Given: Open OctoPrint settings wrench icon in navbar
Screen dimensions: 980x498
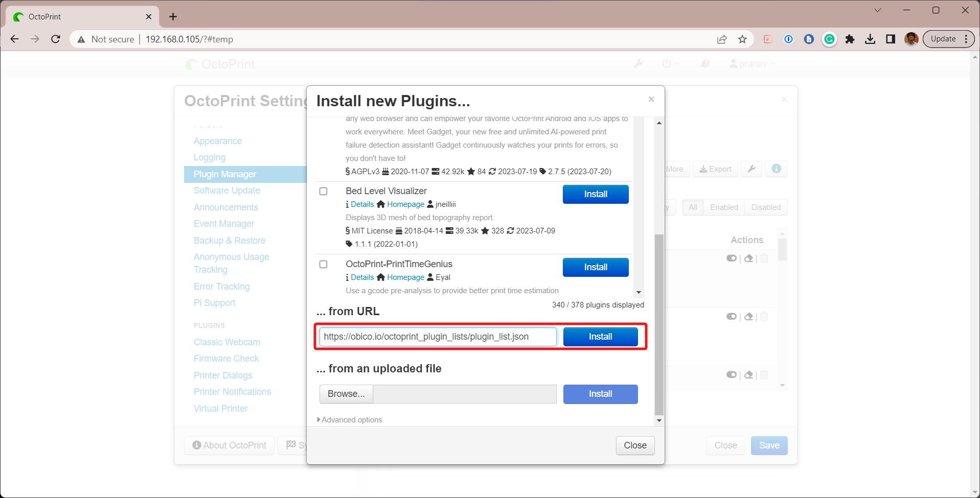Looking at the screenshot, I should 639,64.
